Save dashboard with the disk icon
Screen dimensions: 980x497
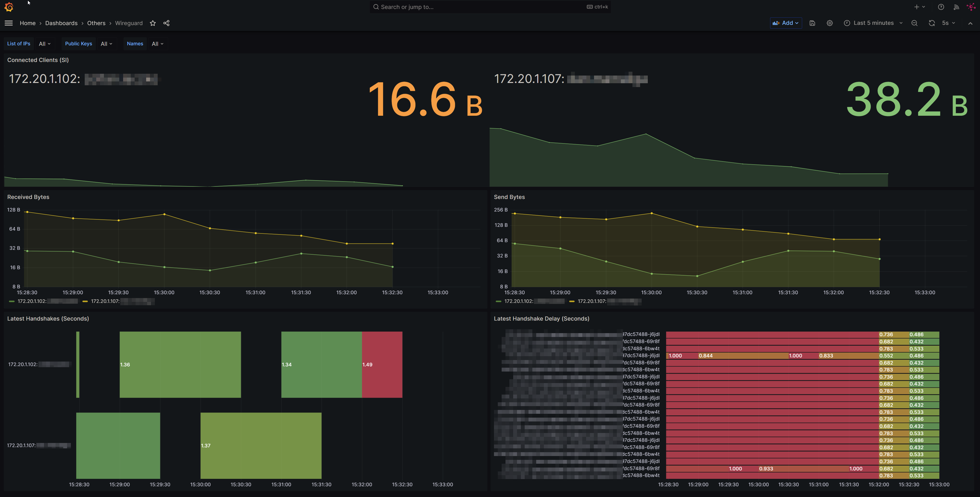pos(812,23)
